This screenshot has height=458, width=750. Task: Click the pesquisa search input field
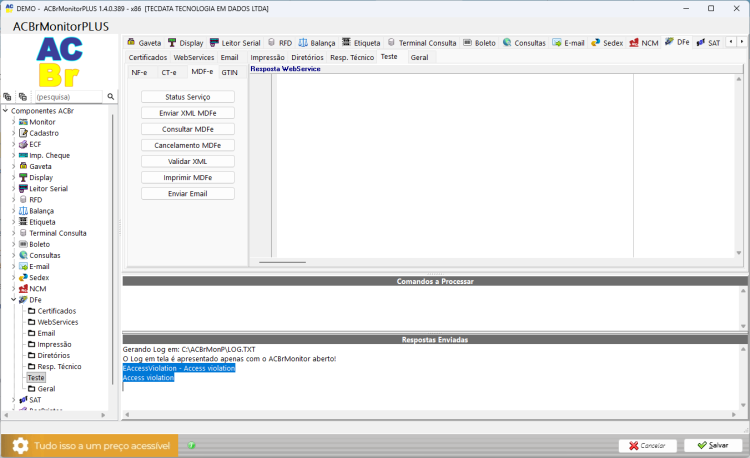click(68, 97)
